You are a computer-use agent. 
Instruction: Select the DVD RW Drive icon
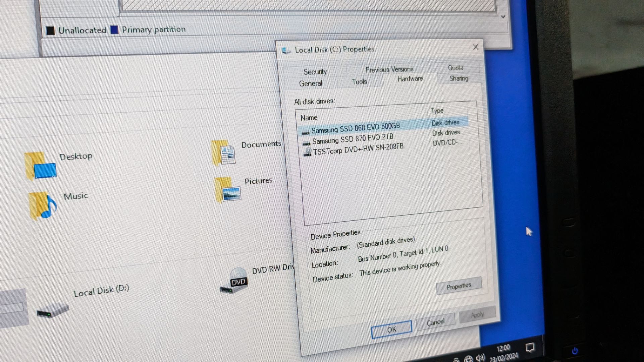click(x=234, y=281)
